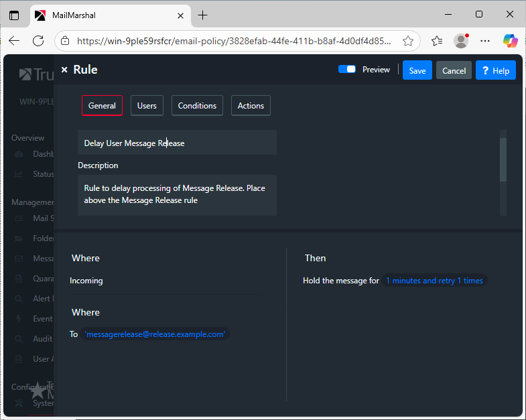
Task: Open the browser profile avatar
Action: 461,41
